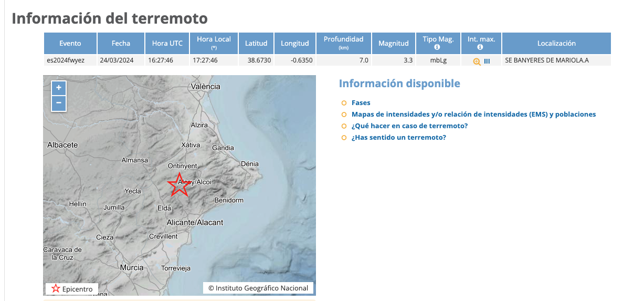
Task: Click the Magnitud column header
Action: tap(393, 43)
